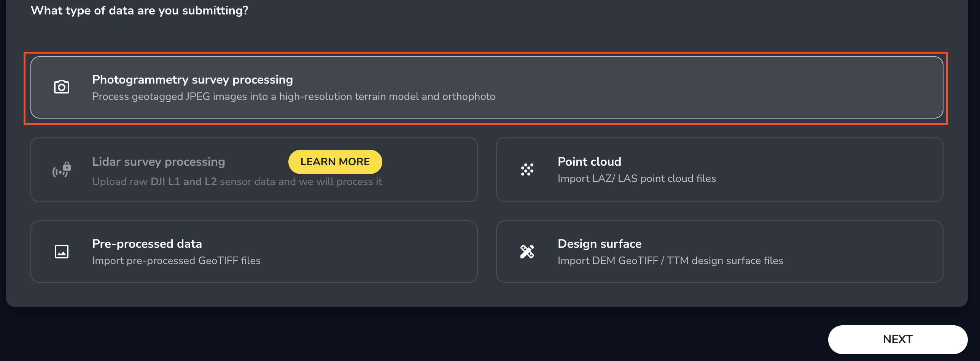Screen dimensions: 980x361
Task: Click the locked Lidar sensor icon
Action: (61, 169)
